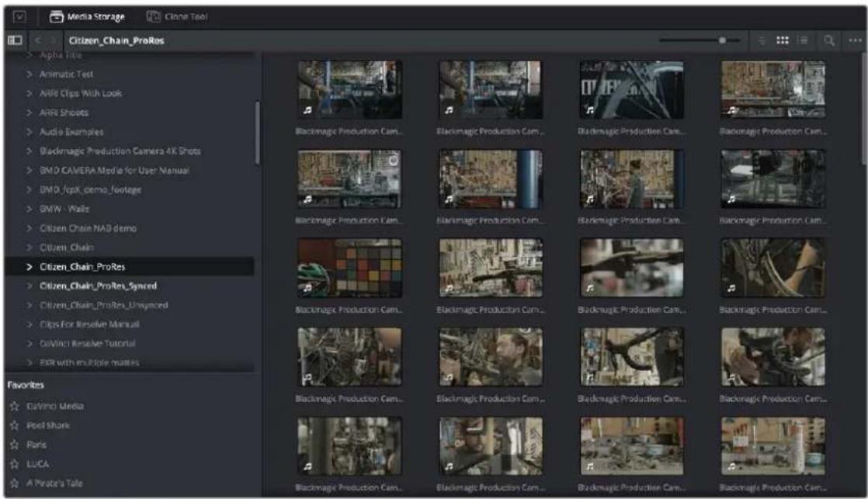
Task: Click the clip grid vertical scrollbar
Action: (x=864, y=109)
